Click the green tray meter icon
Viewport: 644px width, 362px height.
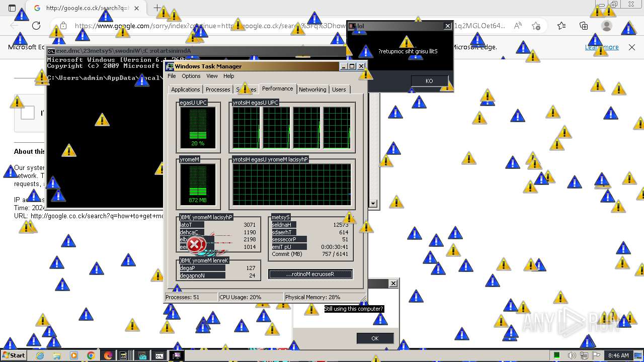coord(557,355)
